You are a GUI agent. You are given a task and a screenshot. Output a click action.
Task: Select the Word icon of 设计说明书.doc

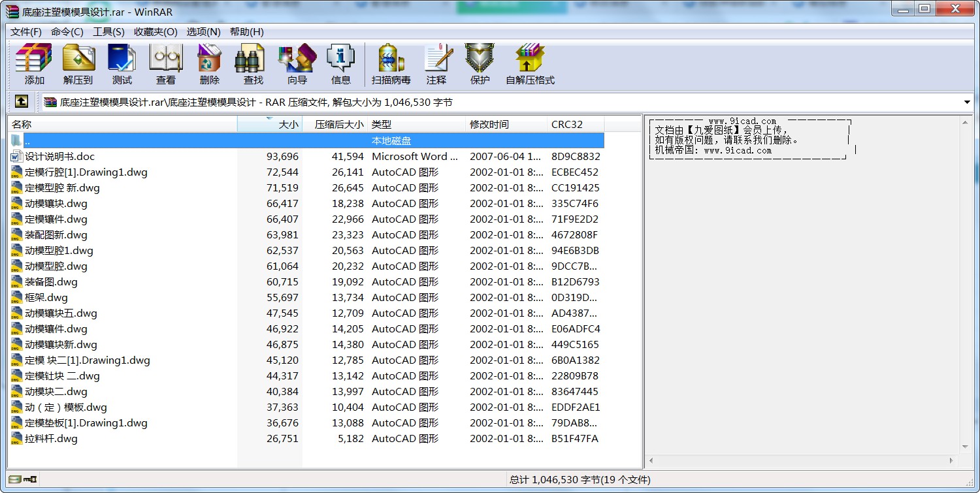point(17,157)
